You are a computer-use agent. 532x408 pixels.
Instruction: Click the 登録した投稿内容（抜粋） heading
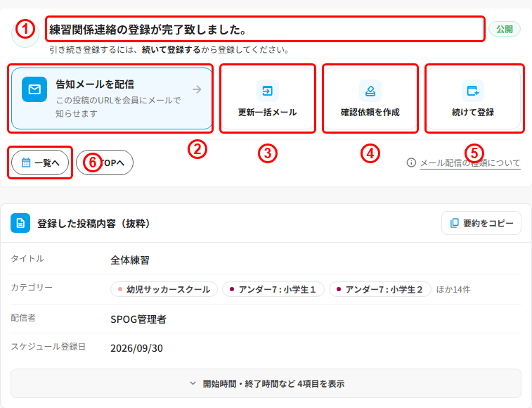pos(93,223)
